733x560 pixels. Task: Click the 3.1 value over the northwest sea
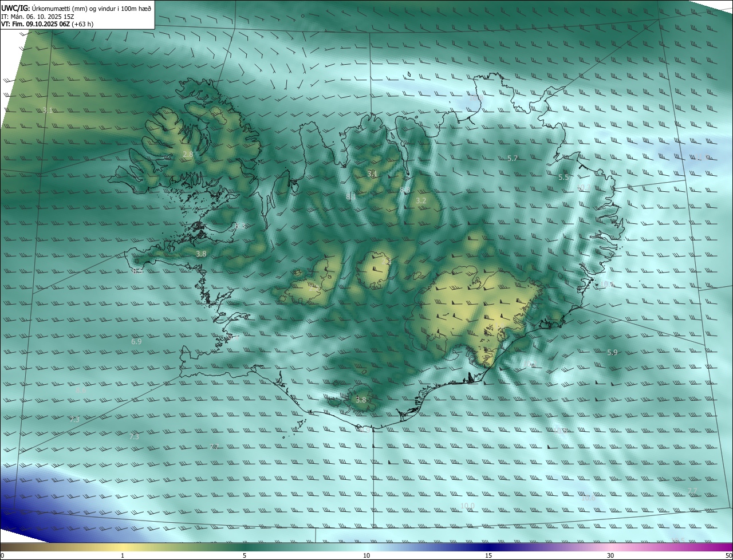tap(48, 110)
